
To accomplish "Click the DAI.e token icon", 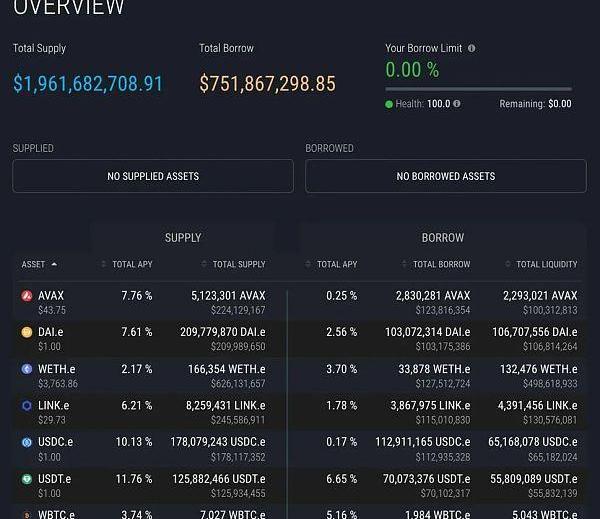I will (27, 332).
